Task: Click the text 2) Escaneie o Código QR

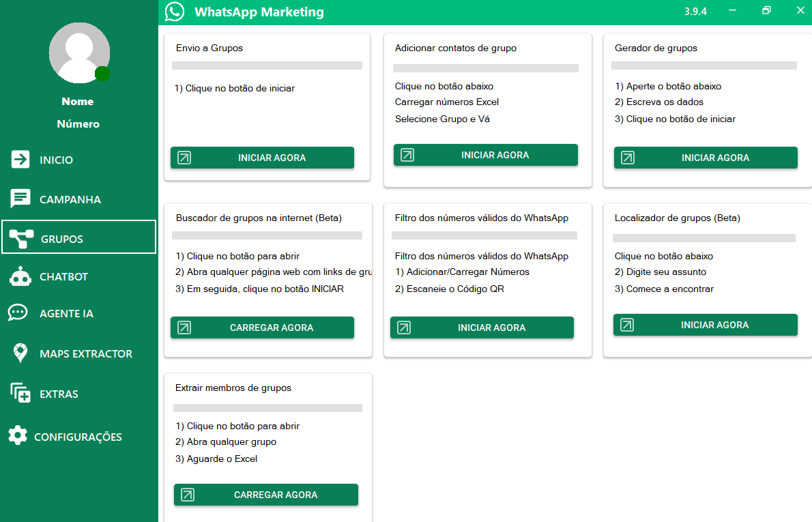Action: [450, 289]
